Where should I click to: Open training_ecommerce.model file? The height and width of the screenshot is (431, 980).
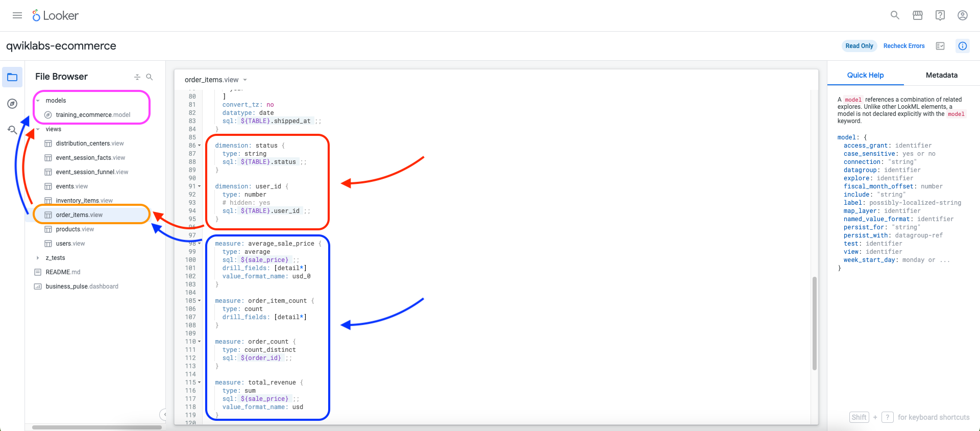click(93, 115)
